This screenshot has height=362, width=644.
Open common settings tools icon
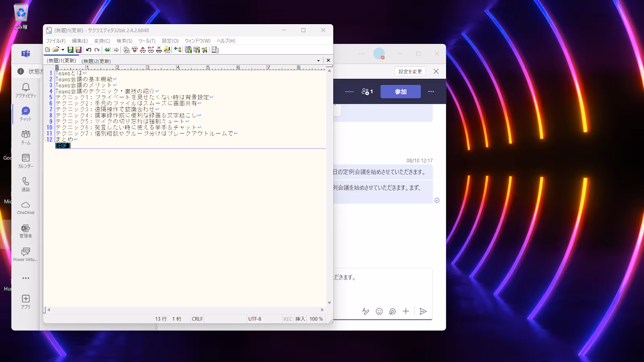(204, 50)
